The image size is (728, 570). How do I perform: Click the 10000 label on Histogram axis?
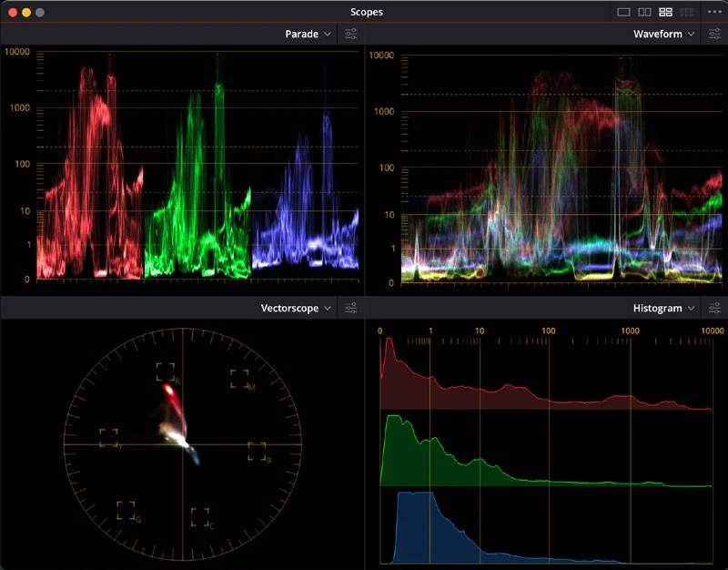[713, 331]
